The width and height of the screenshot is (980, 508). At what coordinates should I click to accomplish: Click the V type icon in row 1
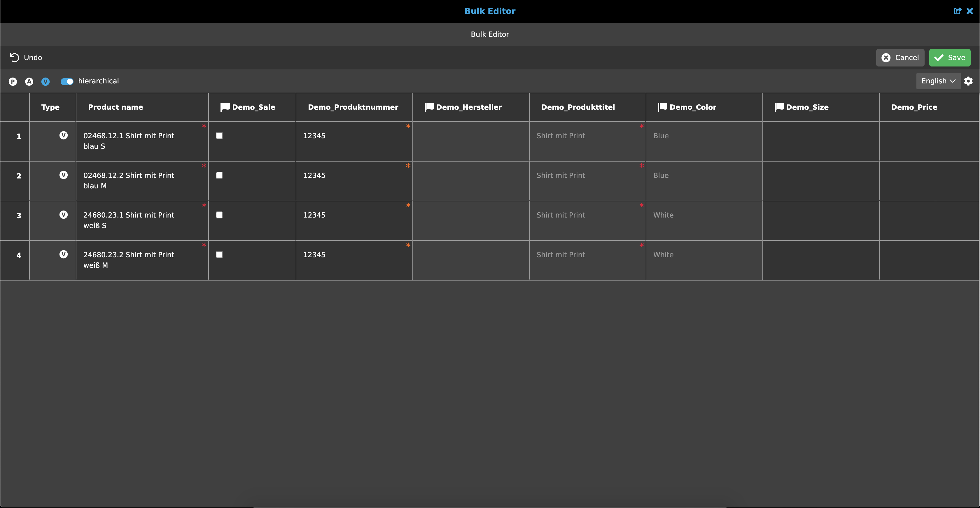pos(64,135)
